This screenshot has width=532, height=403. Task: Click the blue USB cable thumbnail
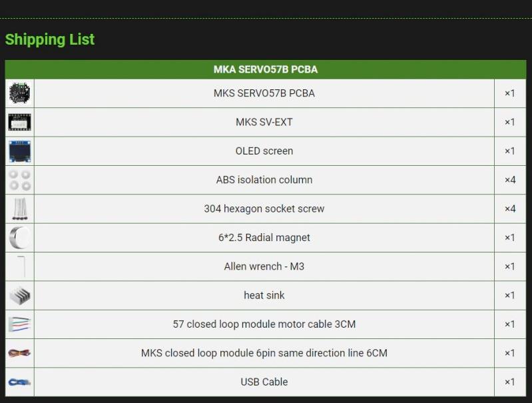[x=20, y=382]
